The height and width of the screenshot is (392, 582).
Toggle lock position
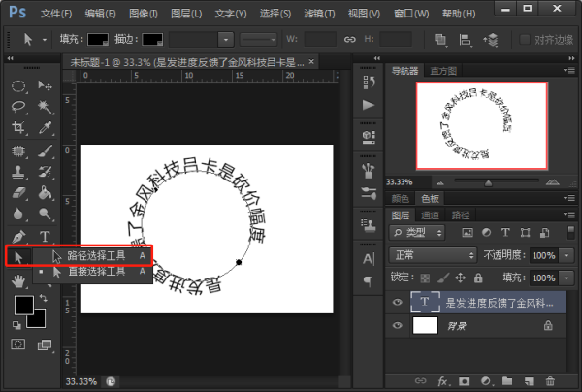pyautogui.click(x=460, y=278)
